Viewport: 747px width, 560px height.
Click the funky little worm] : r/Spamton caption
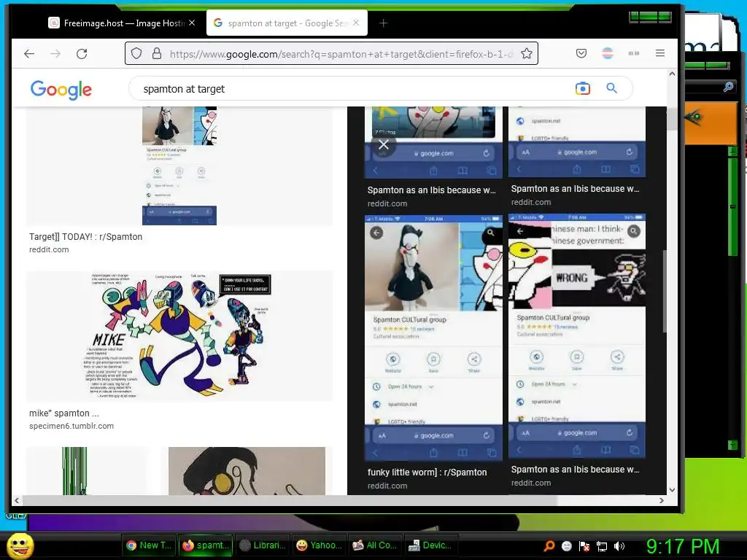pos(427,472)
